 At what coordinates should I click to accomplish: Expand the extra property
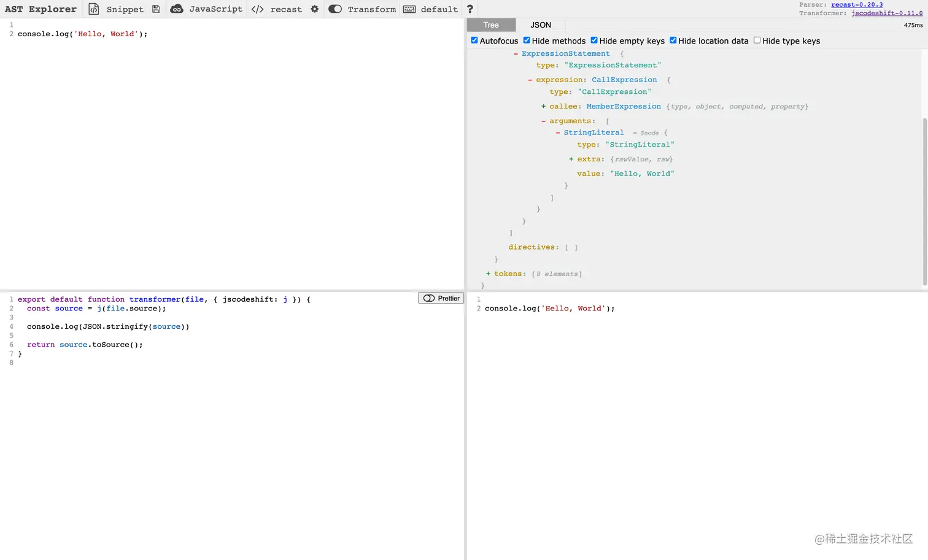click(x=571, y=159)
